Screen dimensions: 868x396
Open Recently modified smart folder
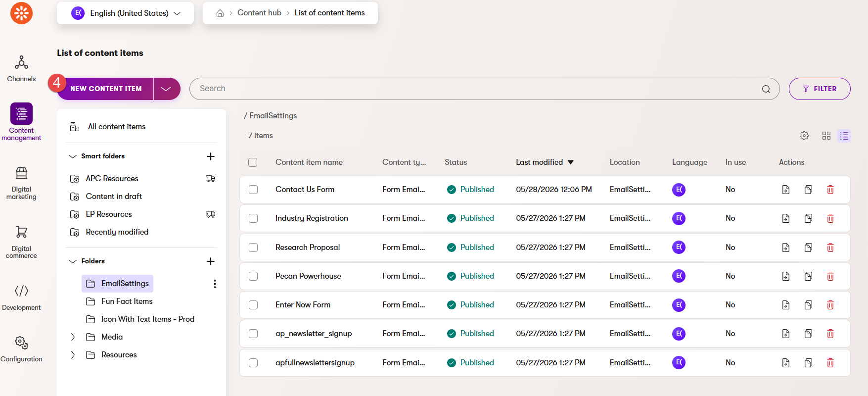[117, 232]
